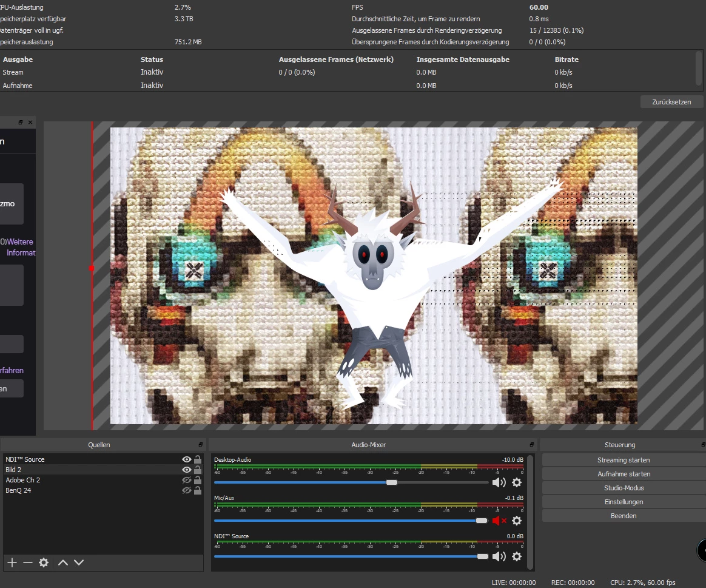Image resolution: width=706 pixels, height=588 pixels.
Task: Open NDI Source audio settings gear
Action: (x=517, y=556)
